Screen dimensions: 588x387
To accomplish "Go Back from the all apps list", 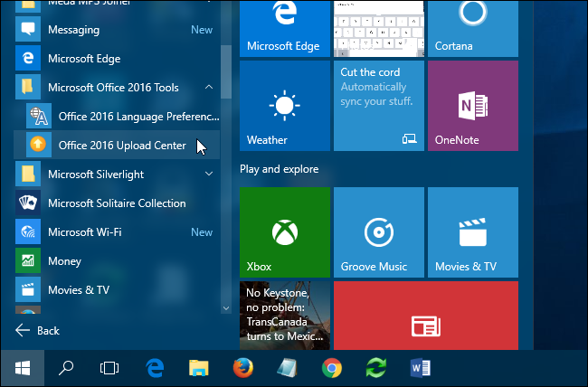I will coord(37,330).
